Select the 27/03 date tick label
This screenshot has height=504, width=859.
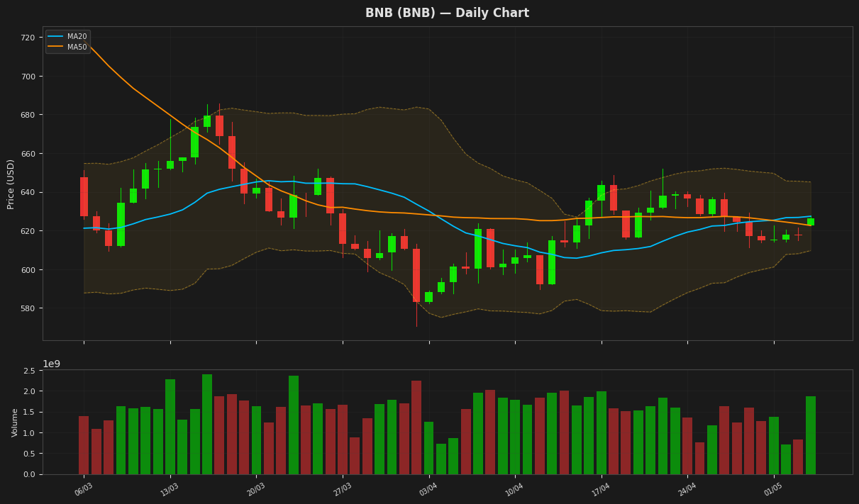point(343,489)
